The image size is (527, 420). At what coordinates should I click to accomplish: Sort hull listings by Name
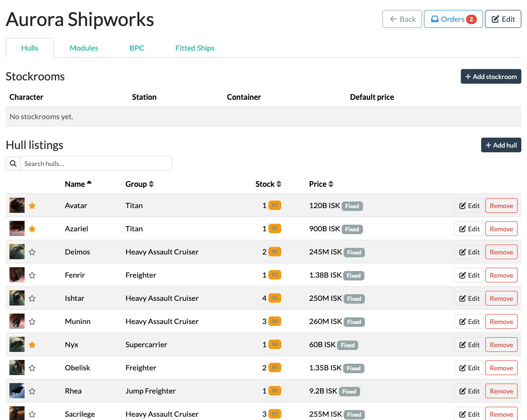click(x=78, y=184)
